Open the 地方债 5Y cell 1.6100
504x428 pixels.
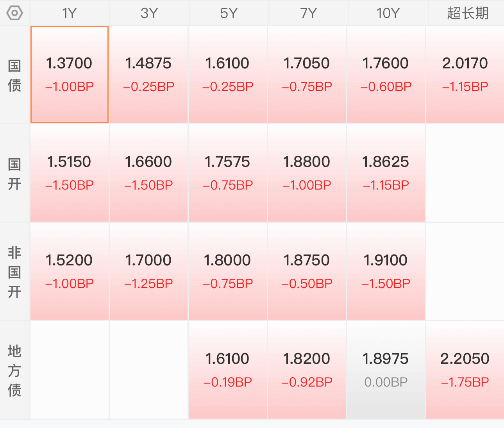(x=228, y=370)
